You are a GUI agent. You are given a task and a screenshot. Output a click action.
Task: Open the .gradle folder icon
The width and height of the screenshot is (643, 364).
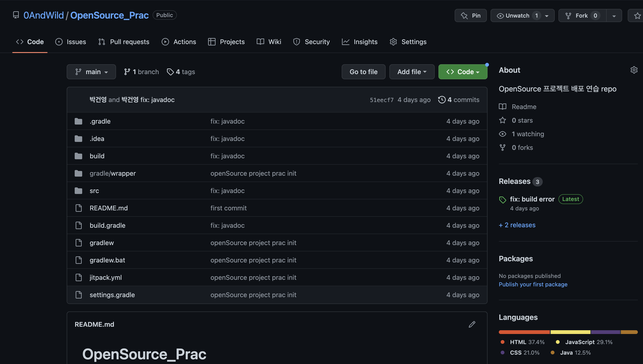point(78,121)
